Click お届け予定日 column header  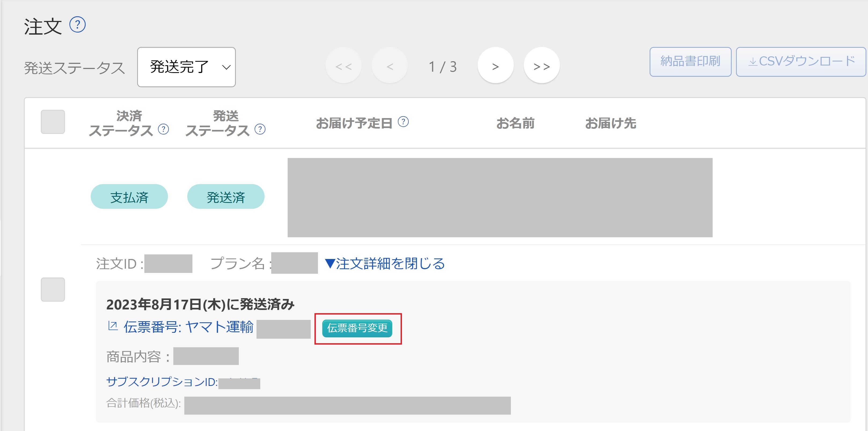[354, 123]
